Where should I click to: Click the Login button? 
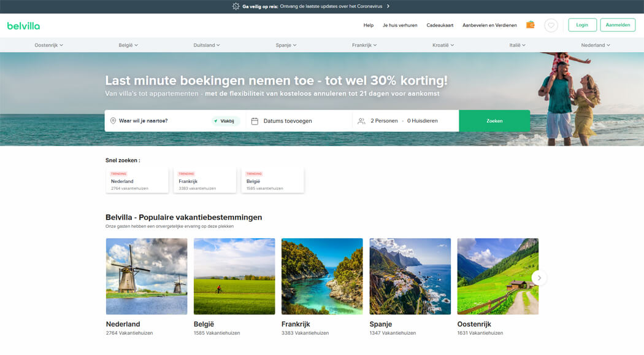pyautogui.click(x=582, y=25)
